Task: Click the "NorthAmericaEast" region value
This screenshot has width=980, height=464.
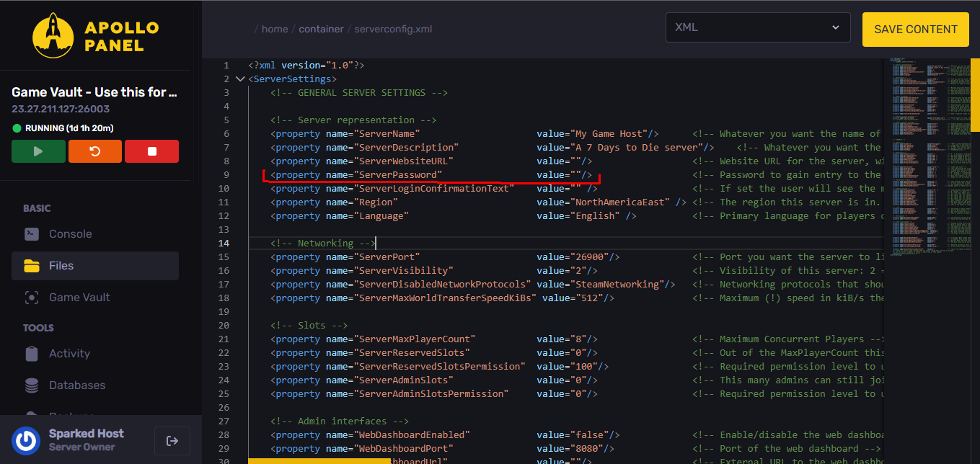Action: click(620, 202)
